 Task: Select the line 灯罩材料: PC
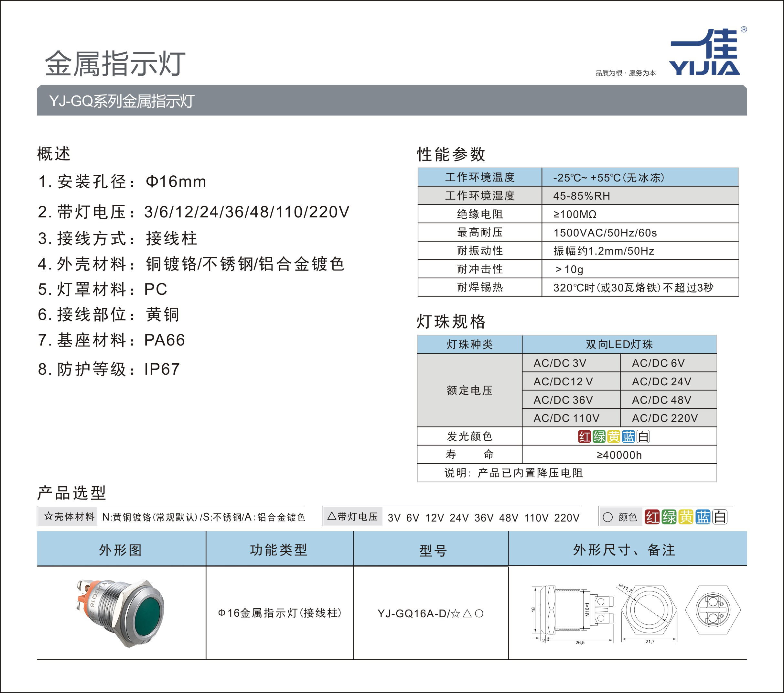point(102,289)
